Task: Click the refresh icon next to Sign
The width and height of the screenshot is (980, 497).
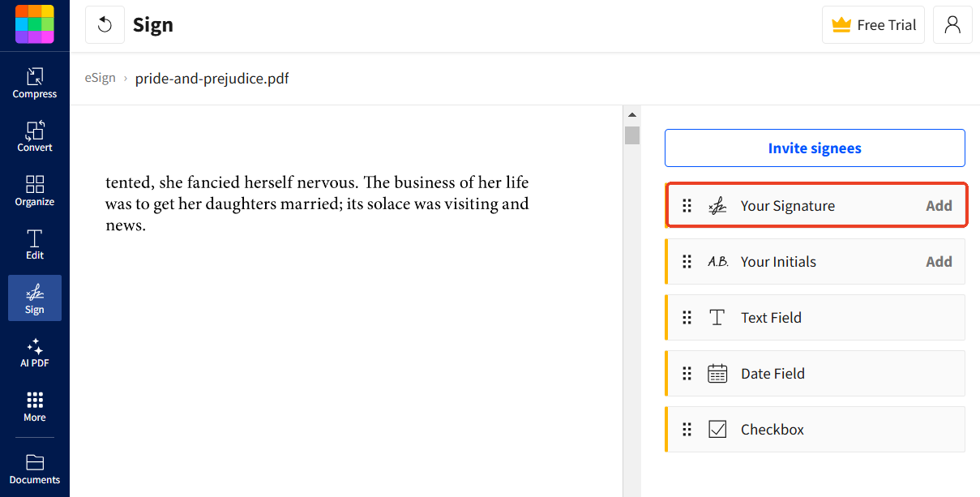Action: point(105,24)
